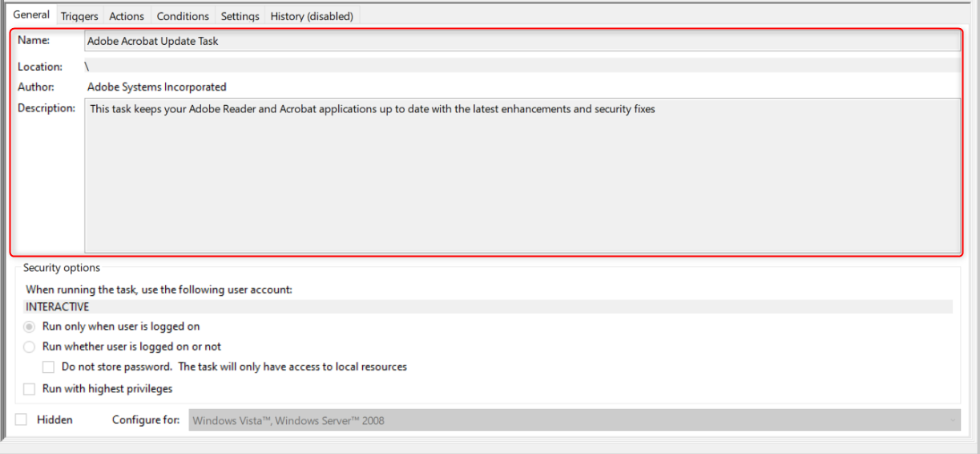Viewport: 980px width, 454px height.
Task: Switch to the General tab
Action: 31,15
